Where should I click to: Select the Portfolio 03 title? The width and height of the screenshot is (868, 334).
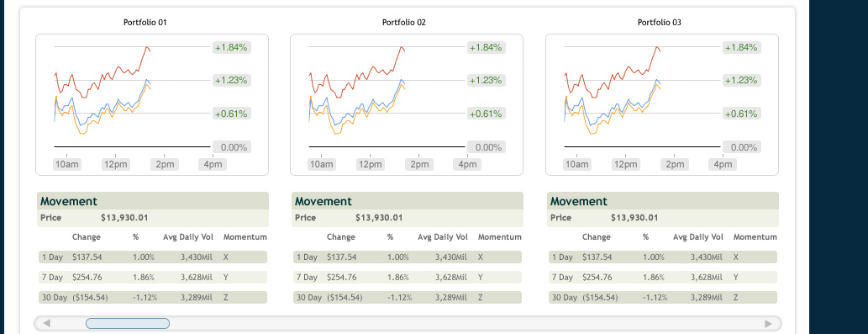point(660,23)
